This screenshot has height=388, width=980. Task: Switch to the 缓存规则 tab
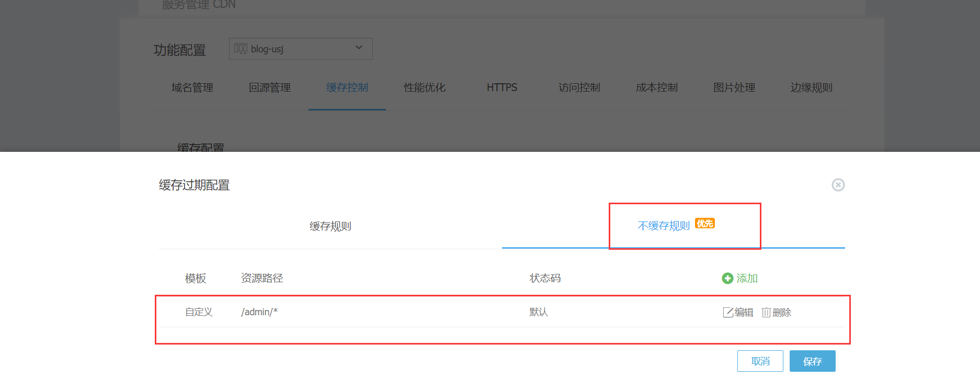click(x=330, y=226)
